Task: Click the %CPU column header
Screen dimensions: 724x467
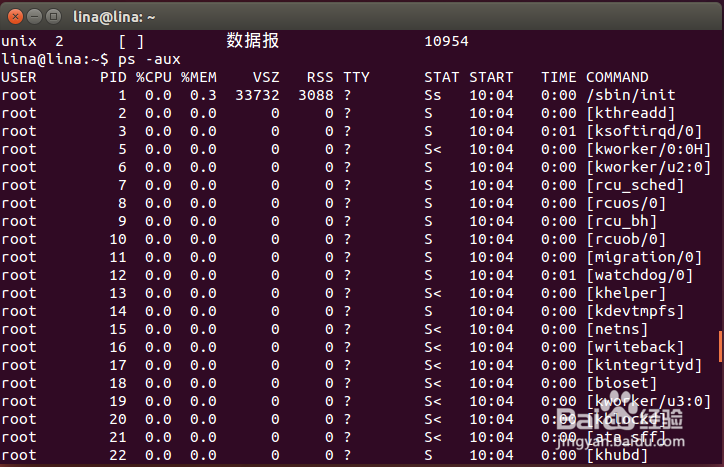Action: [154, 77]
